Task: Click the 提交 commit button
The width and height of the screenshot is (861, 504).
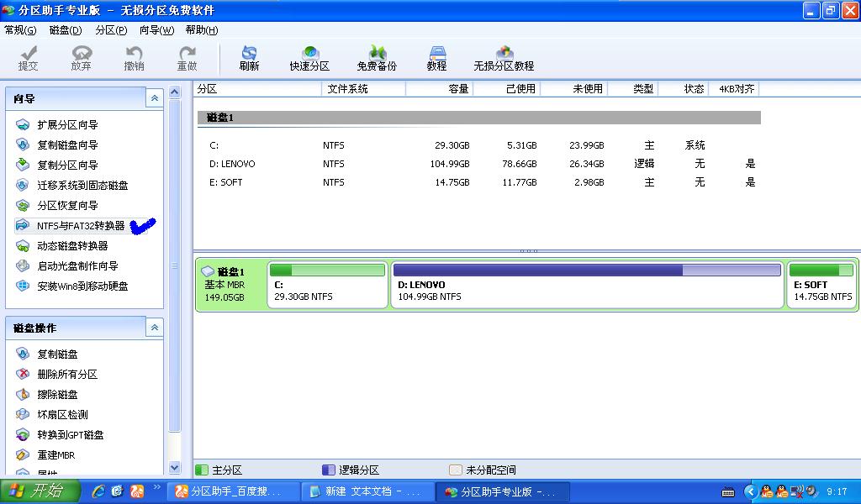Action: coord(29,57)
